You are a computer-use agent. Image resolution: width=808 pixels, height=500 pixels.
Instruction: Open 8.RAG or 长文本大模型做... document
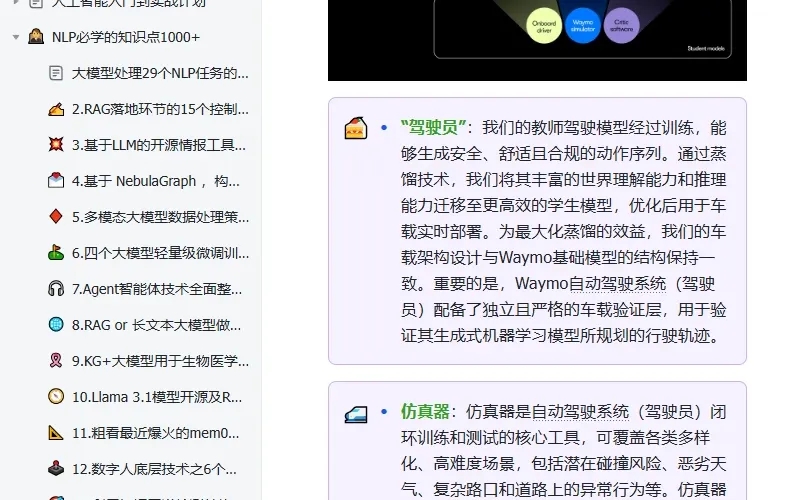(156, 325)
